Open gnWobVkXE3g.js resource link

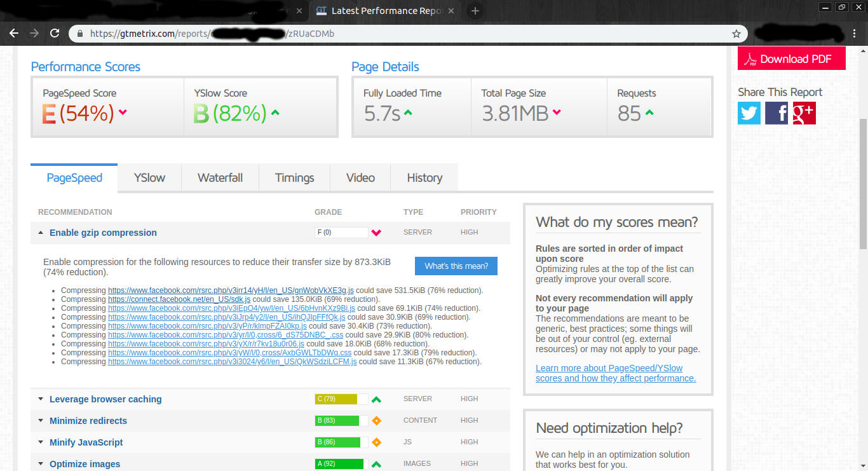click(x=231, y=290)
